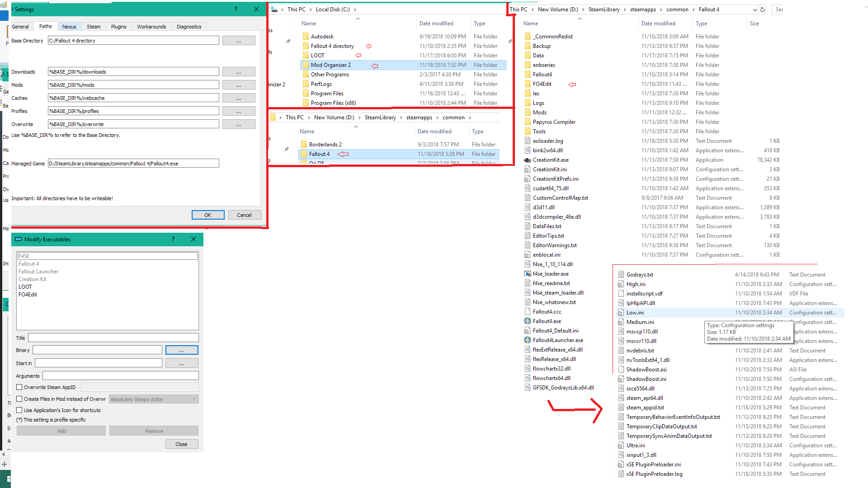Screen dimensions: 868x488
Task: Check Use Application's Icon for shortcuts
Action: point(19,410)
